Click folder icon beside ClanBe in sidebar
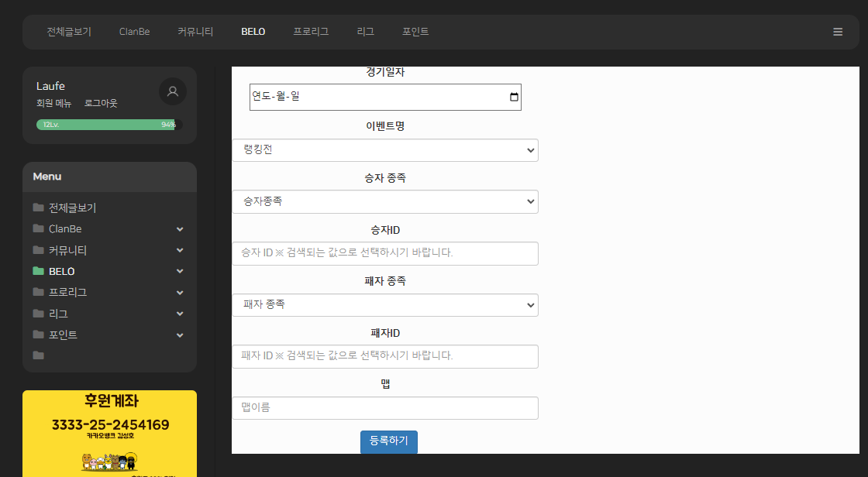 [38, 228]
